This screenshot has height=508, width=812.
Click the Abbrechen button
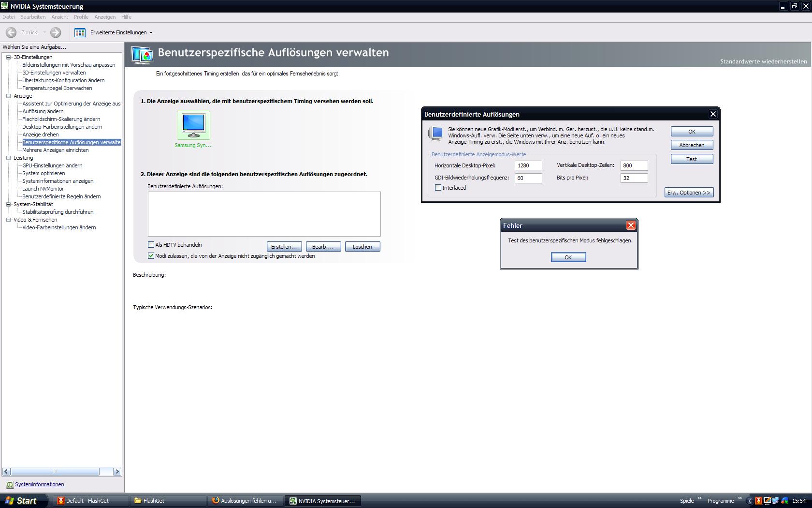(x=692, y=145)
